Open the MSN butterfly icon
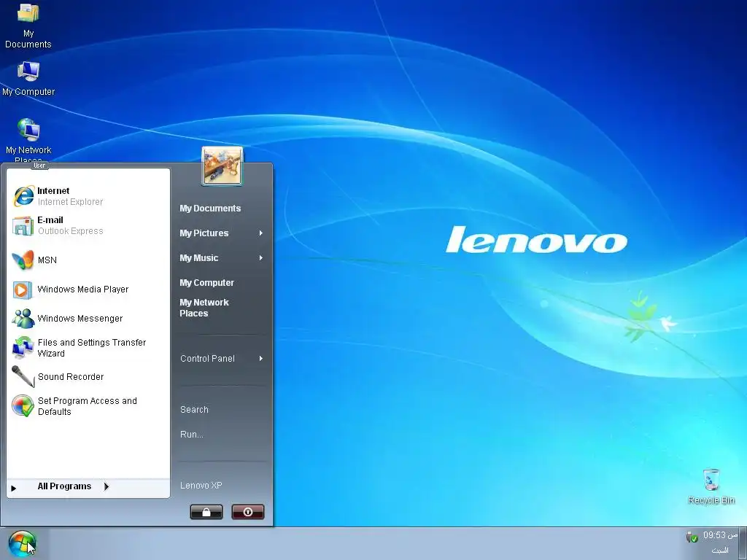This screenshot has width=747, height=560. (x=23, y=260)
